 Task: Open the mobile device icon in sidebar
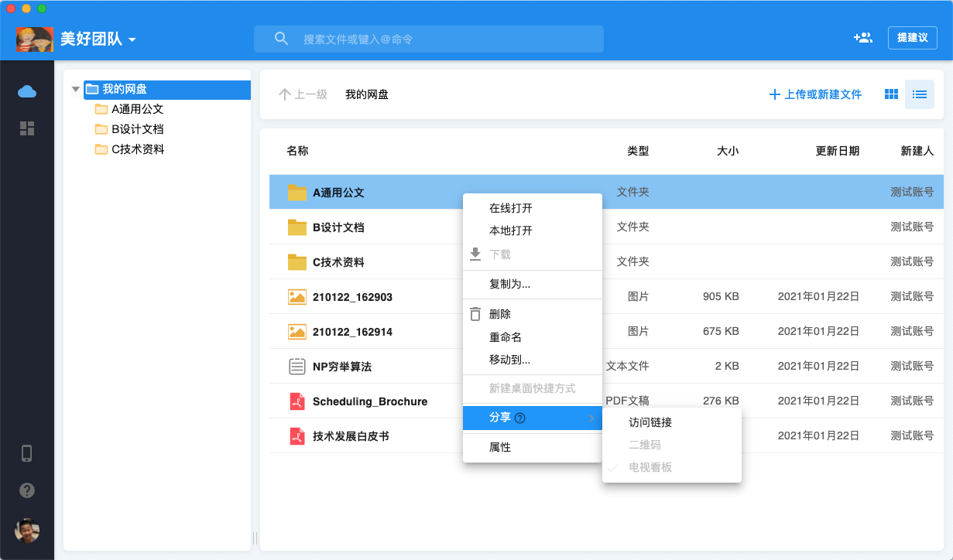pyautogui.click(x=27, y=453)
